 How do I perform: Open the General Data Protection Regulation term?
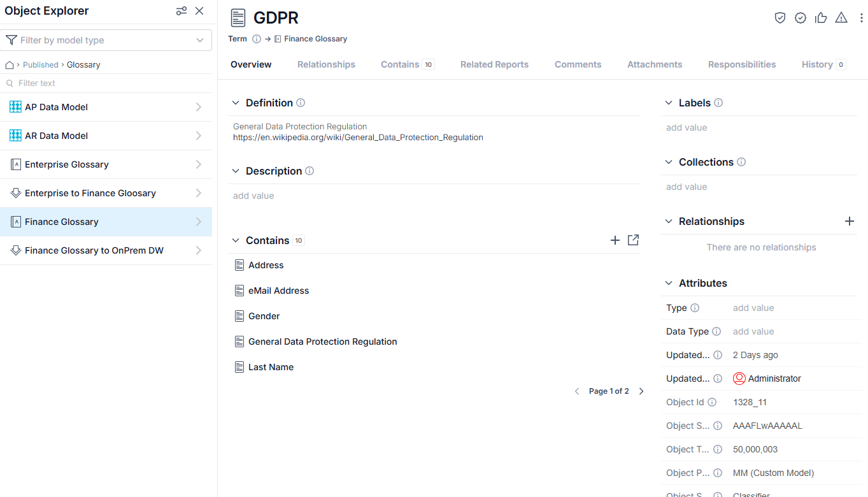(322, 342)
